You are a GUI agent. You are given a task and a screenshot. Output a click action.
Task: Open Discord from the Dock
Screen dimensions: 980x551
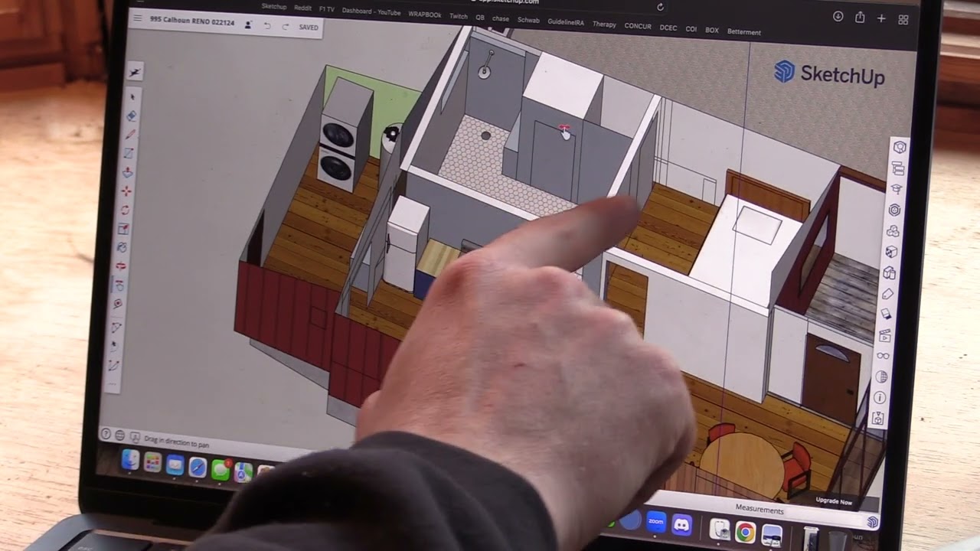tap(681, 525)
